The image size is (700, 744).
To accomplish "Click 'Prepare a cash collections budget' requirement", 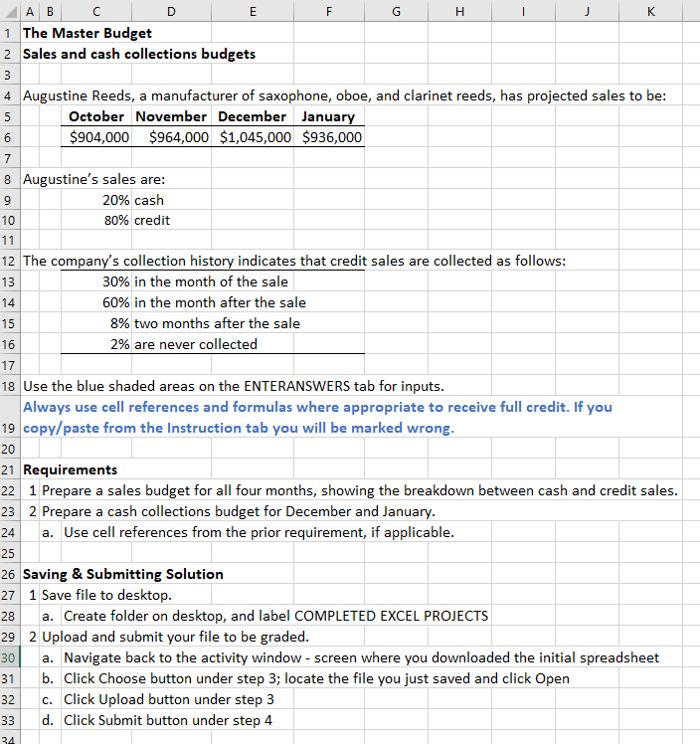I will pos(238,511).
